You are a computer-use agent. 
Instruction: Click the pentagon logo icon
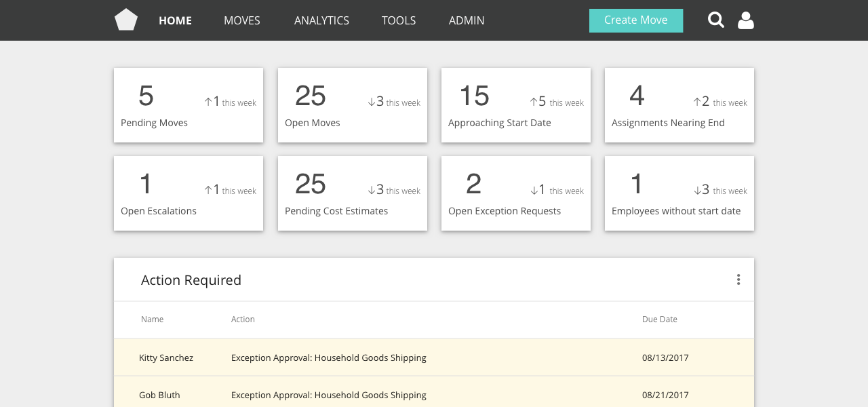126,20
